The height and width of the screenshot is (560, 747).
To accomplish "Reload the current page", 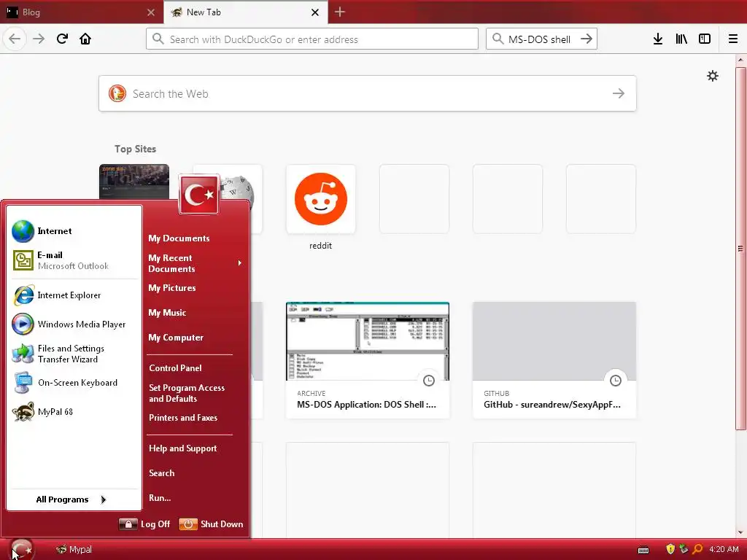I will tap(62, 39).
